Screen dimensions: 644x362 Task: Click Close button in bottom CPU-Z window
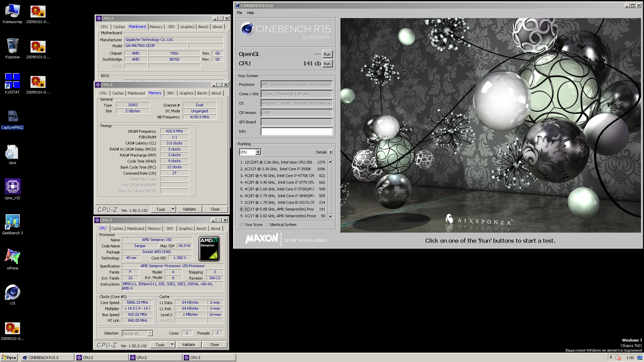click(214, 345)
